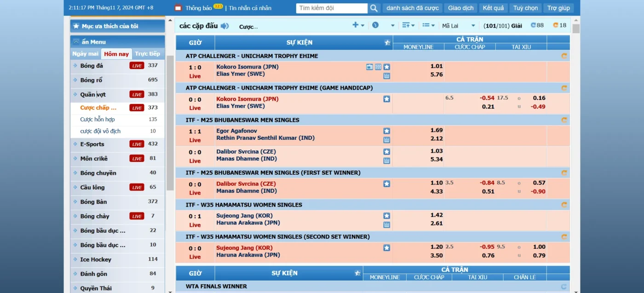Toggle the sound speaker icon beside các cặp đấu
This screenshot has height=293, width=644.
click(x=224, y=26)
